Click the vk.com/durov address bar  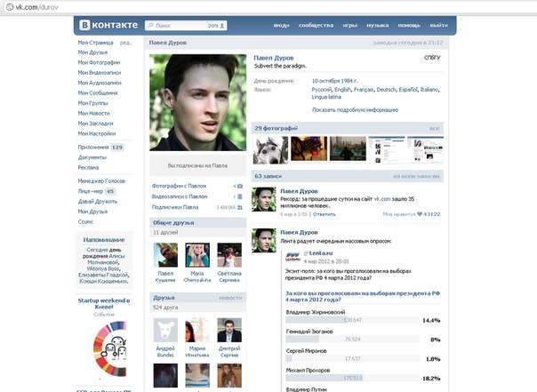[x=267, y=7]
